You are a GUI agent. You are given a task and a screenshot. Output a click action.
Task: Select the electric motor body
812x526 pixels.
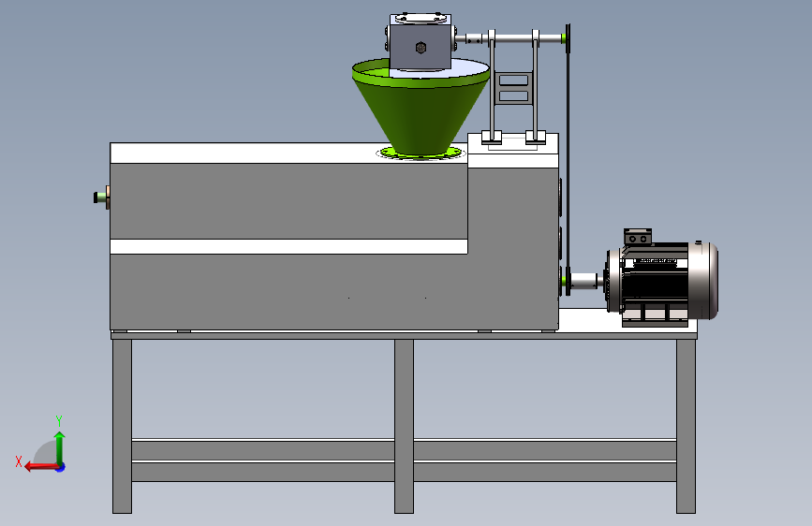click(x=663, y=280)
